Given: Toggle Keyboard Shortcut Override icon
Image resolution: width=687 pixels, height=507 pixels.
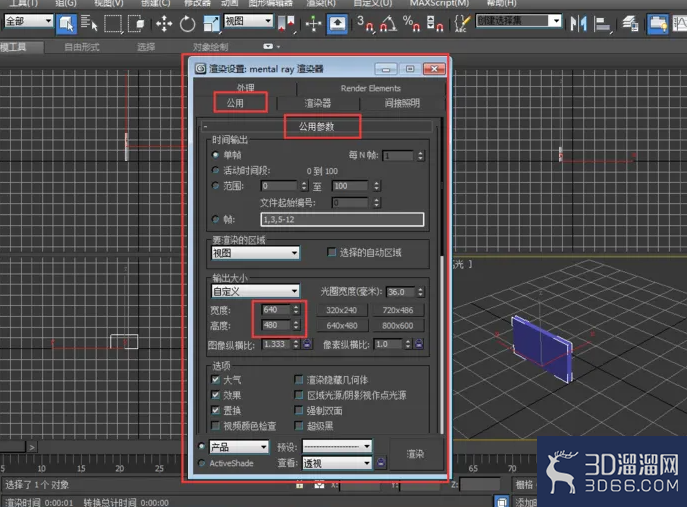Looking at the screenshot, I should pyautogui.click(x=337, y=23).
